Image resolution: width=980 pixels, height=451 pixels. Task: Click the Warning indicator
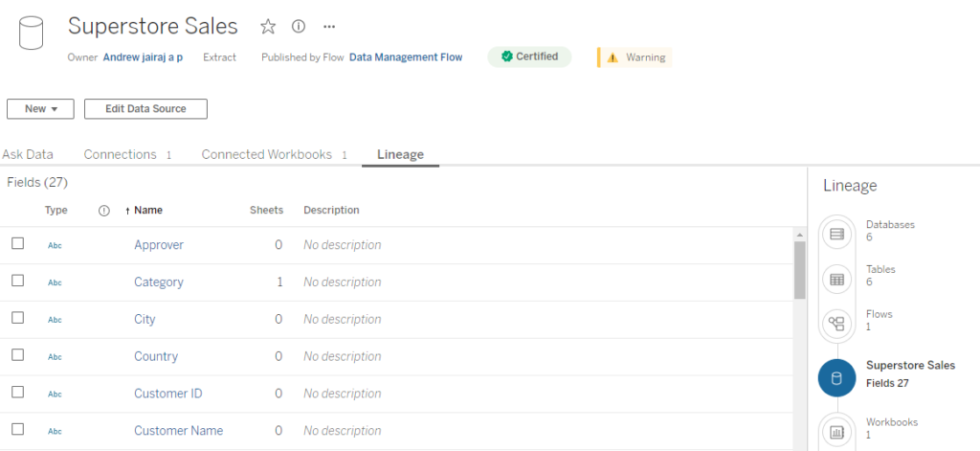635,57
